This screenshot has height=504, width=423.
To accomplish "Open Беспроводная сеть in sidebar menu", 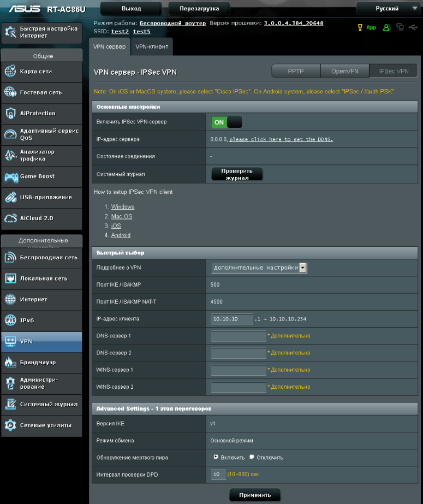I will click(41, 258).
